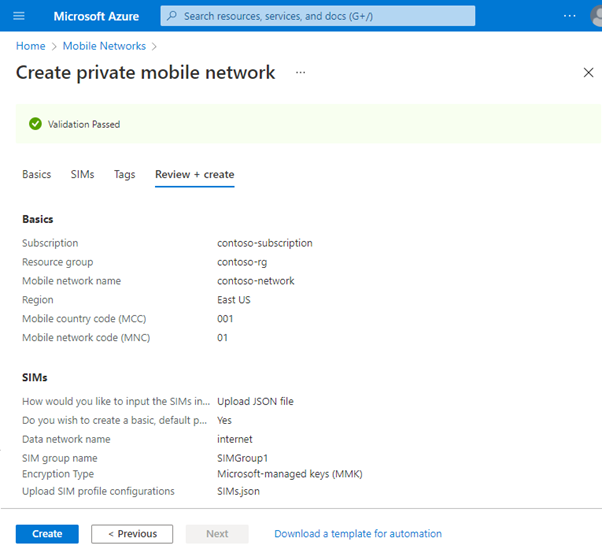The width and height of the screenshot is (602, 553).
Task: Select the contoso-subscription value
Action: pyautogui.click(x=265, y=243)
